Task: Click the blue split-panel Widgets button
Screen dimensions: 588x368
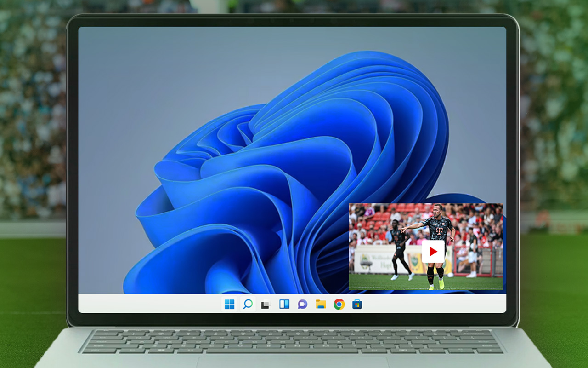Action: tap(284, 304)
